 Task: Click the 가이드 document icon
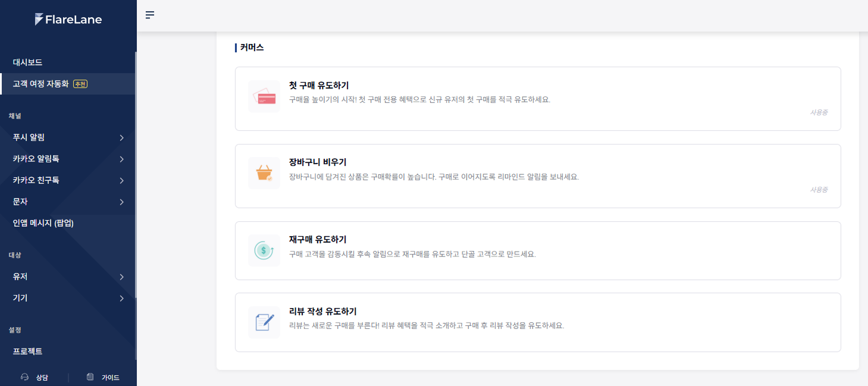point(90,377)
